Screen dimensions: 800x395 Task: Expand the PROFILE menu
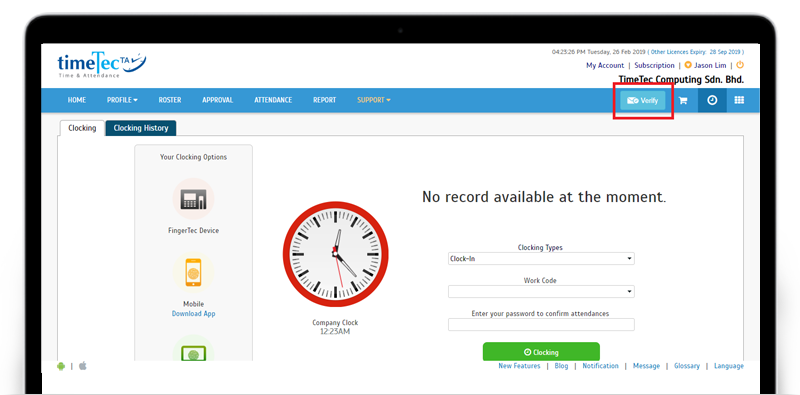122,100
